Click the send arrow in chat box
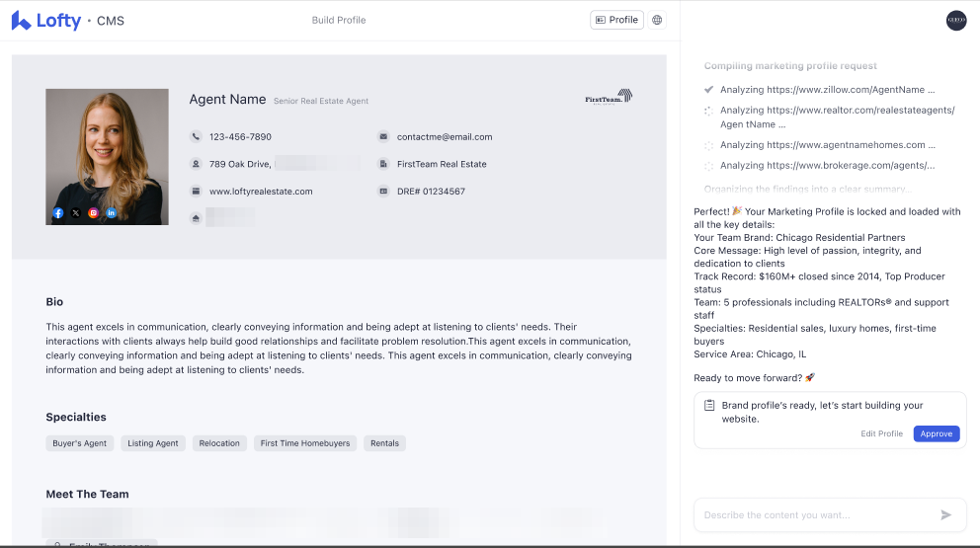 pos(945,514)
